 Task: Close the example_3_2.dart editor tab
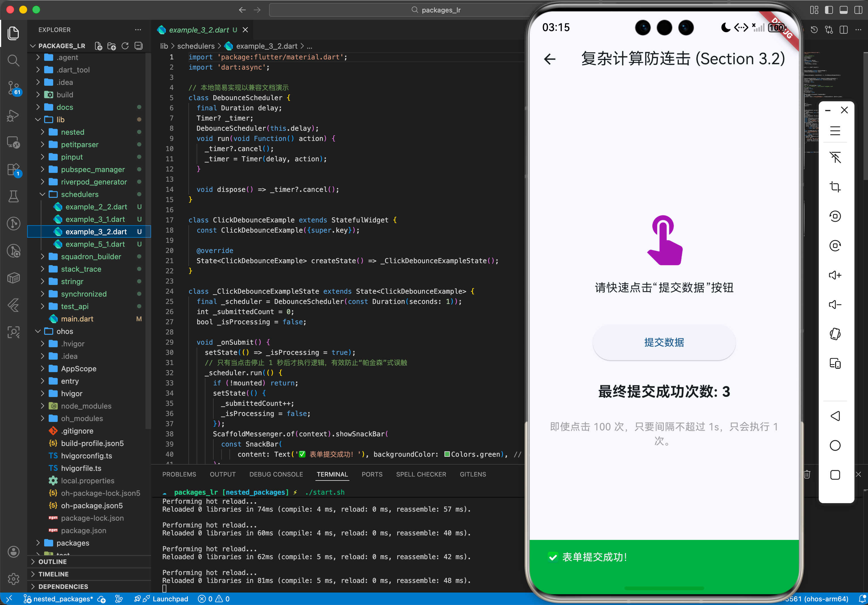(x=245, y=30)
